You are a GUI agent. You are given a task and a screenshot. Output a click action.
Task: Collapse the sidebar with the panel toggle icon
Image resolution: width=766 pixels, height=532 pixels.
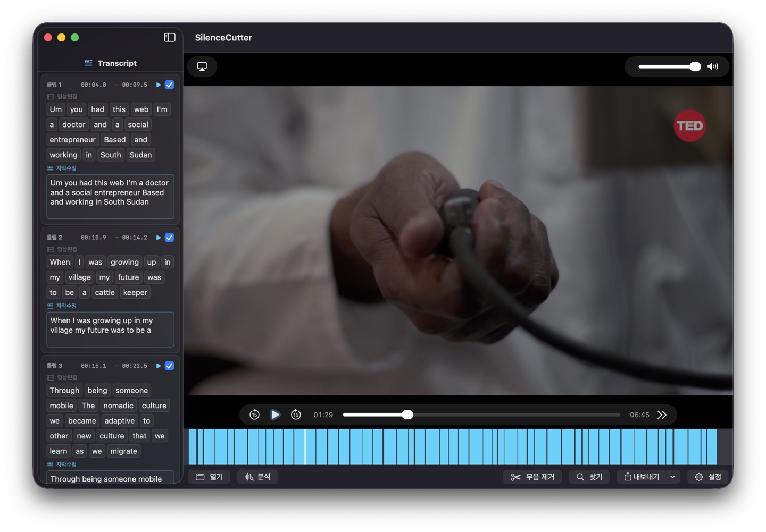169,37
